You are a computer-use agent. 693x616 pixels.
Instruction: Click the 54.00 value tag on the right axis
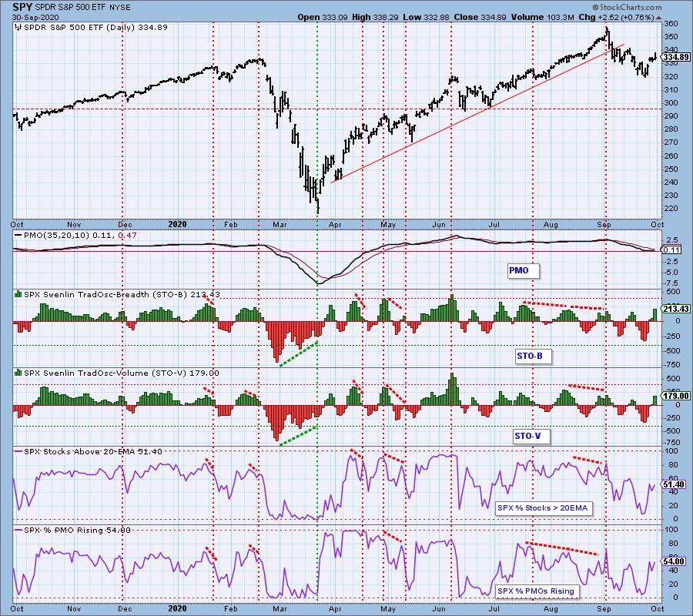pos(674,561)
